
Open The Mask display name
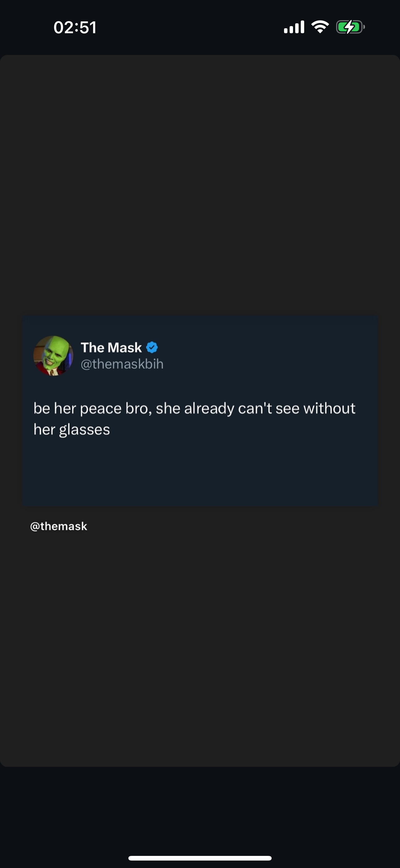[x=111, y=347]
